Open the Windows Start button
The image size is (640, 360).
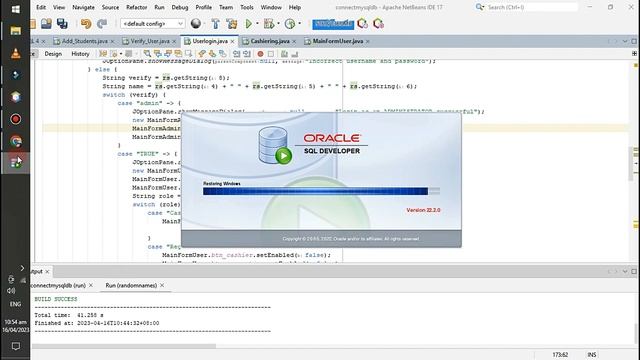pos(16,9)
